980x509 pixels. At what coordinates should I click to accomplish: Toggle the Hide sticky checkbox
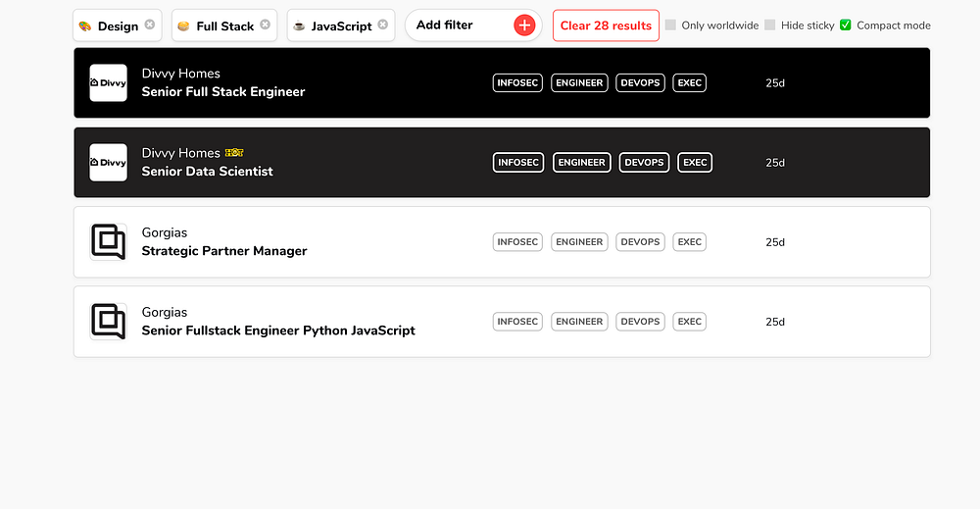770,25
